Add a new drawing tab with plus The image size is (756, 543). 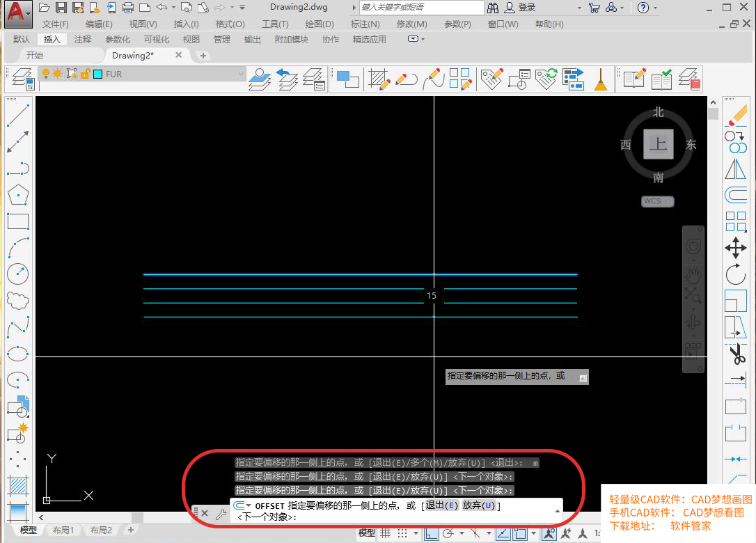(203, 56)
